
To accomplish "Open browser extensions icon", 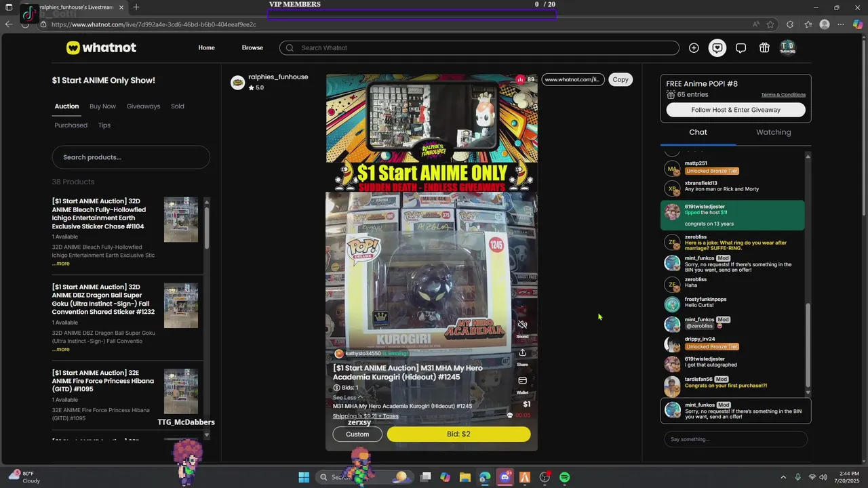I will (790, 24).
